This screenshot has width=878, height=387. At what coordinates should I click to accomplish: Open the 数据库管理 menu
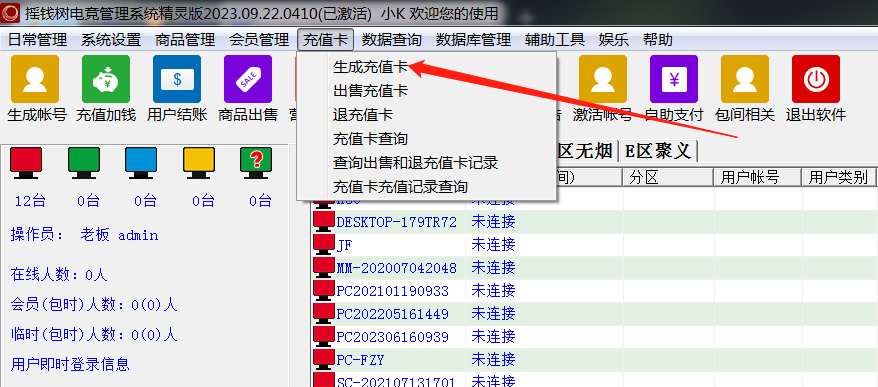(473, 40)
